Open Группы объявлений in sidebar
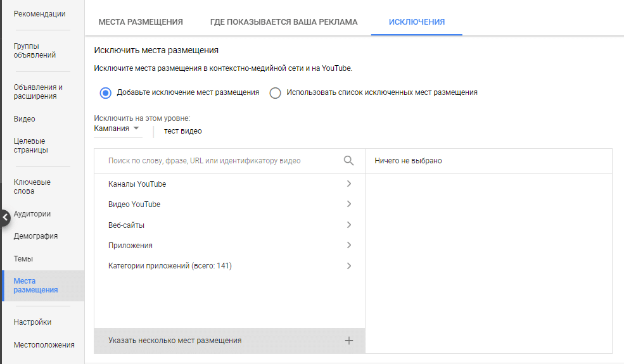Image resolution: width=624 pixels, height=364 pixels. tap(35, 51)
